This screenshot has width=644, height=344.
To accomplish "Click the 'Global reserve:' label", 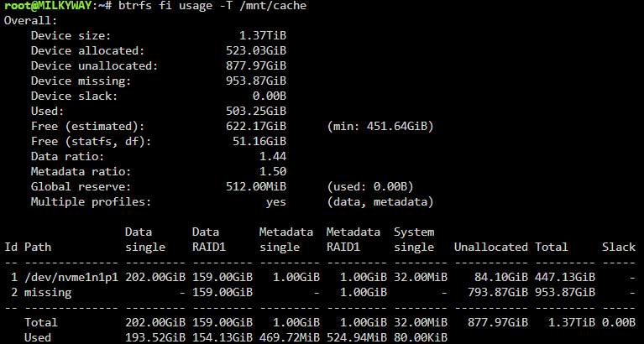I will tap(81, 187).
